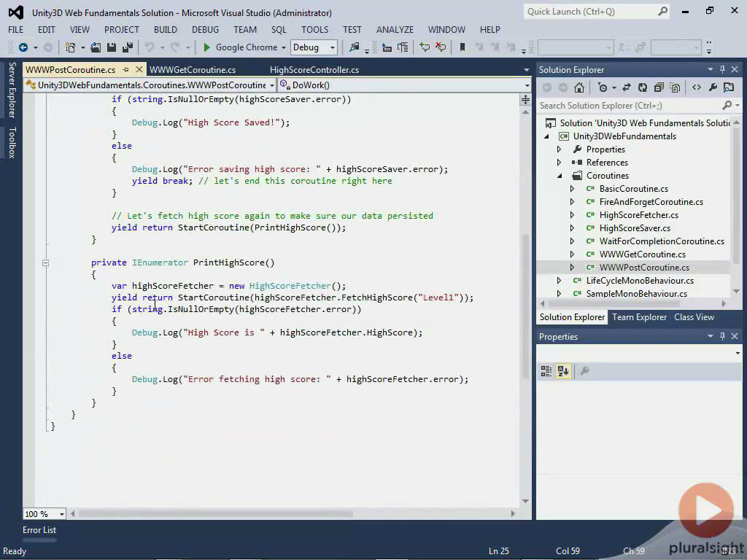Toggle a breakpoint flag icon on toolbar
747x560 pixels.
[x=464, y=47]
